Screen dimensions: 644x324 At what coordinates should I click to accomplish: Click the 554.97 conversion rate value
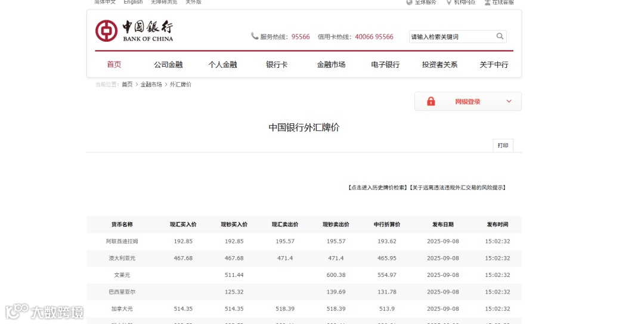[387, 275]
